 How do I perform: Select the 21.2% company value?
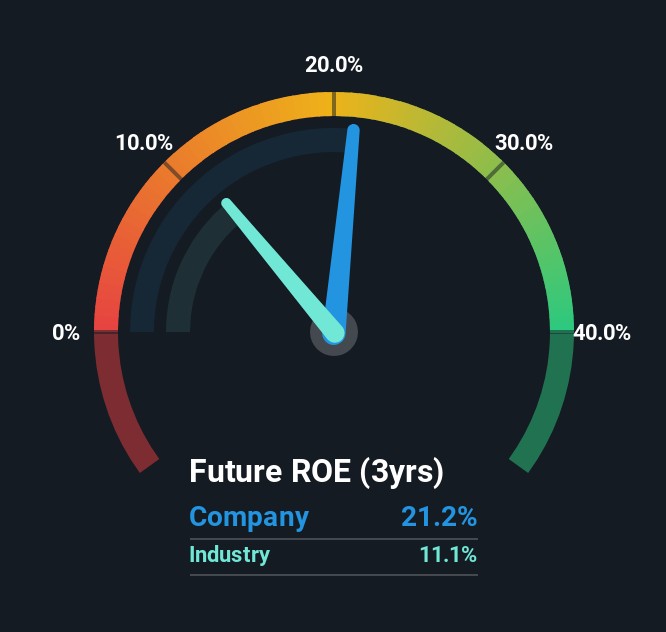click(439, 517)
